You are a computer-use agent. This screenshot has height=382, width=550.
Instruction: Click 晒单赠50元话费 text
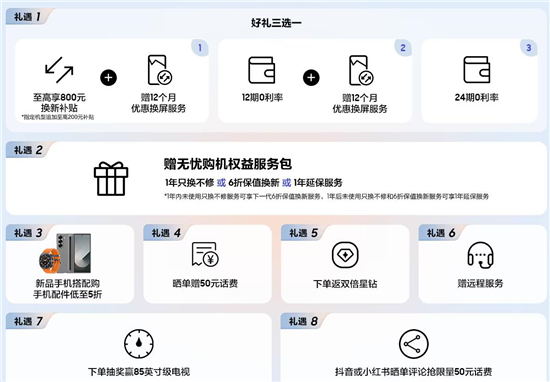coord(205,283)
